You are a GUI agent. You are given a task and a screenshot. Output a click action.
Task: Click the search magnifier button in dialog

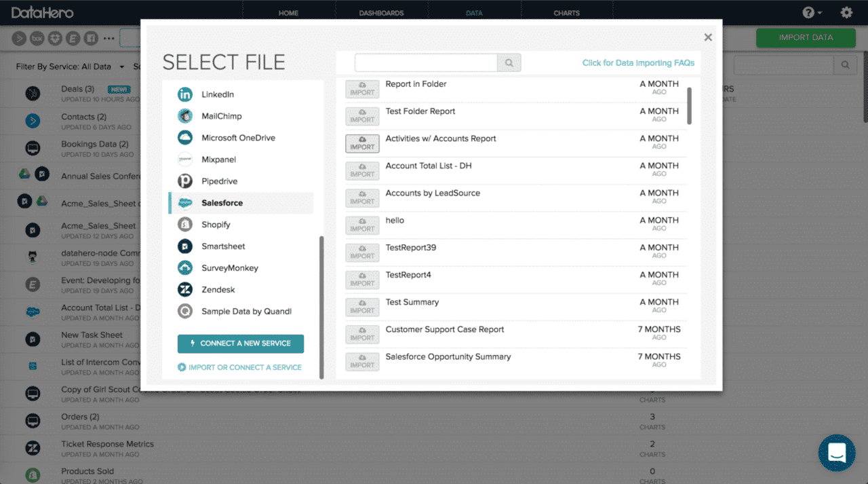(509, 63)
